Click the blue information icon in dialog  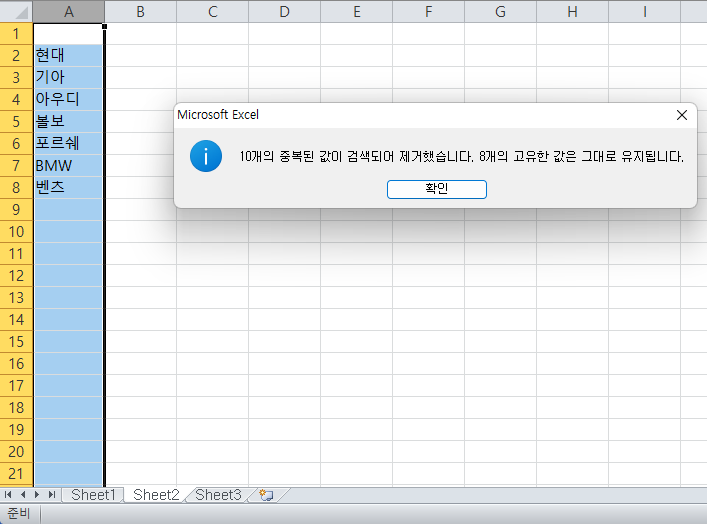pyautogui.click(x=206, y=156)
